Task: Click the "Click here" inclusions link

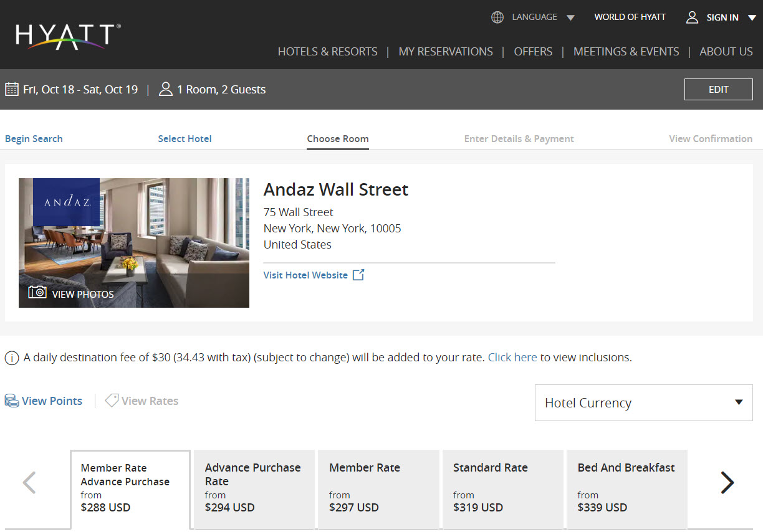Action: coord(512,358)
